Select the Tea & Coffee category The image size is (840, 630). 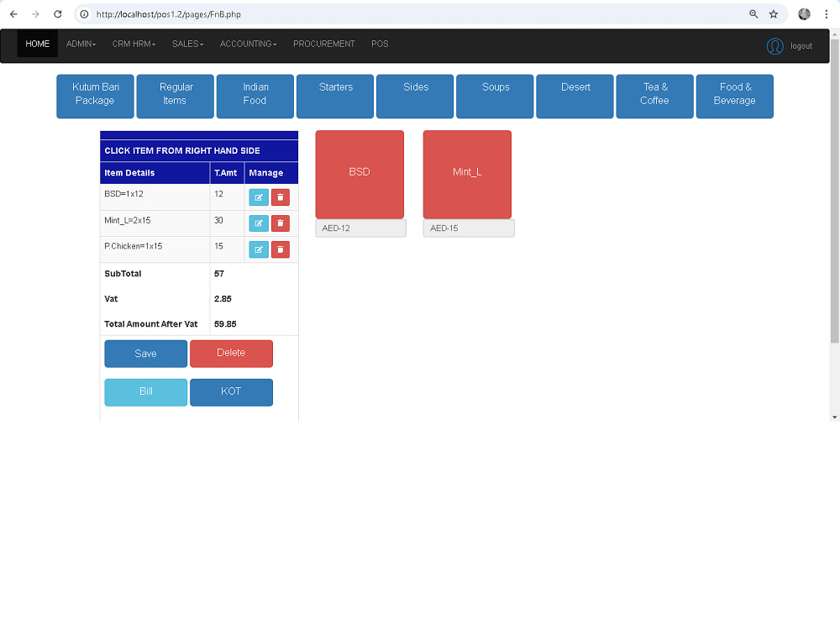point(654,96)
